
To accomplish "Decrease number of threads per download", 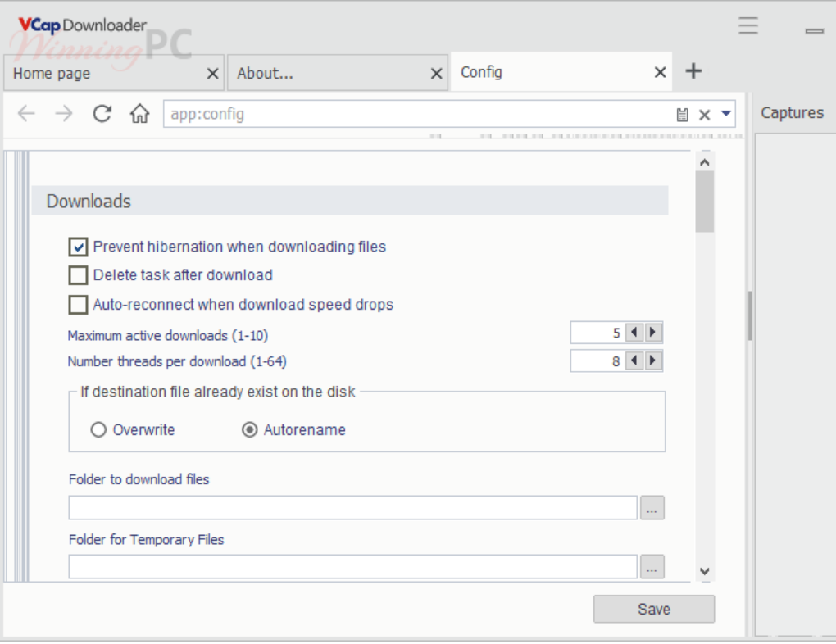I will (x=634, y=361).
